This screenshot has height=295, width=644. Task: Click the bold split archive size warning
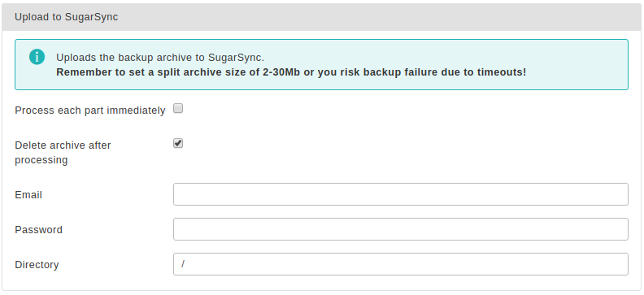(x=291, y=72)
